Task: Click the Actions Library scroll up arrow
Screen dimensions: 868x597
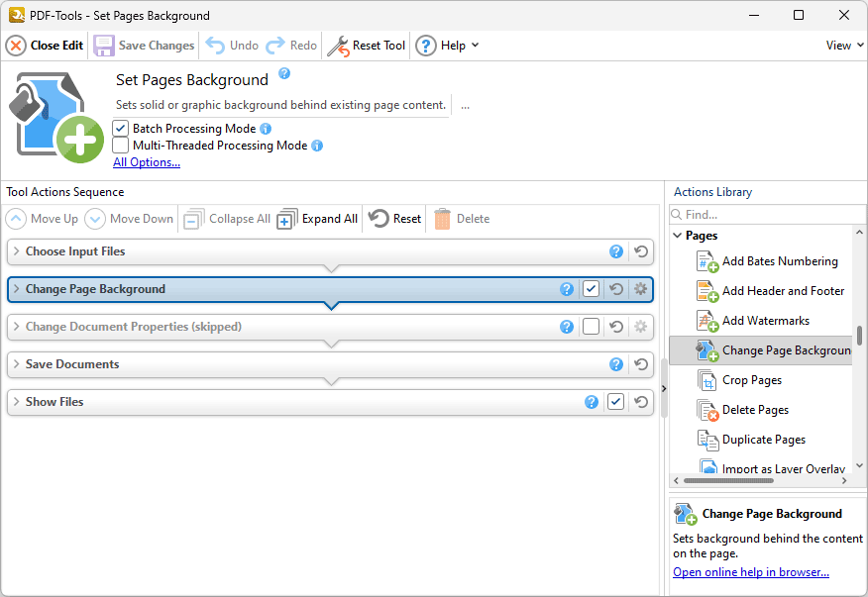Action: pos(859,233)
